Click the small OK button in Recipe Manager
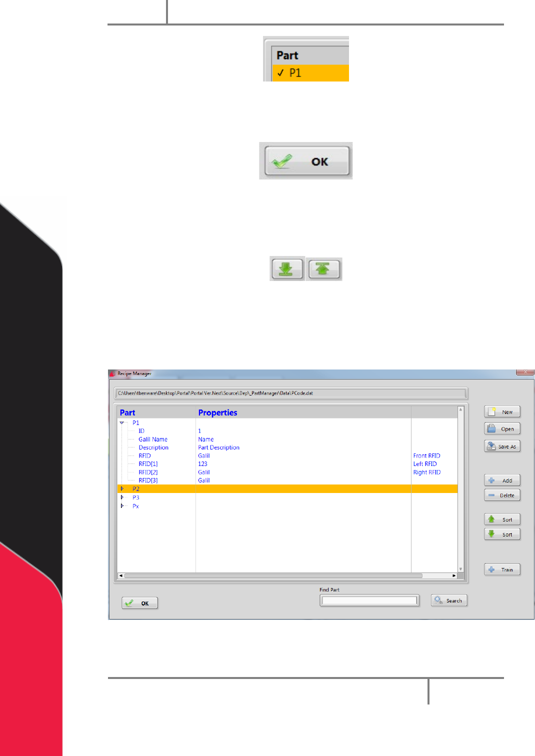The width and height of the screenshot is (535, 756). [139, 603]
